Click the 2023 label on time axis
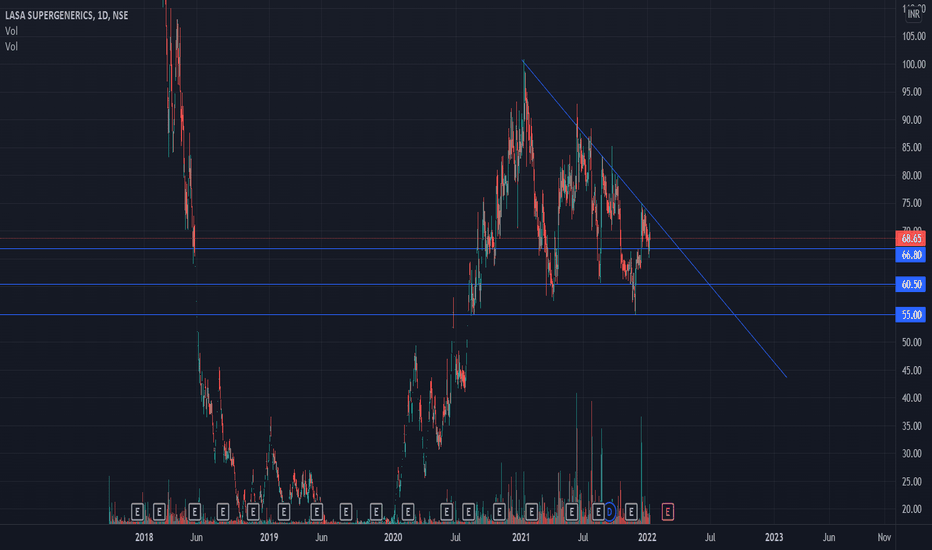Image resolution: width=932 pixels, height=550 pixels. pyautogui.click(x=774, y=537)
